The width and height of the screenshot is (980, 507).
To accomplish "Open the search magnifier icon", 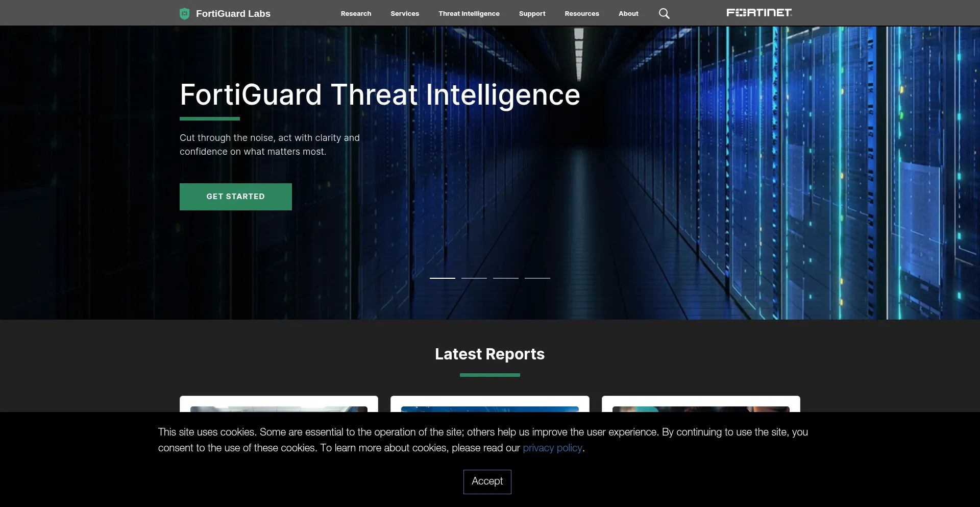I will click(664, 13).
